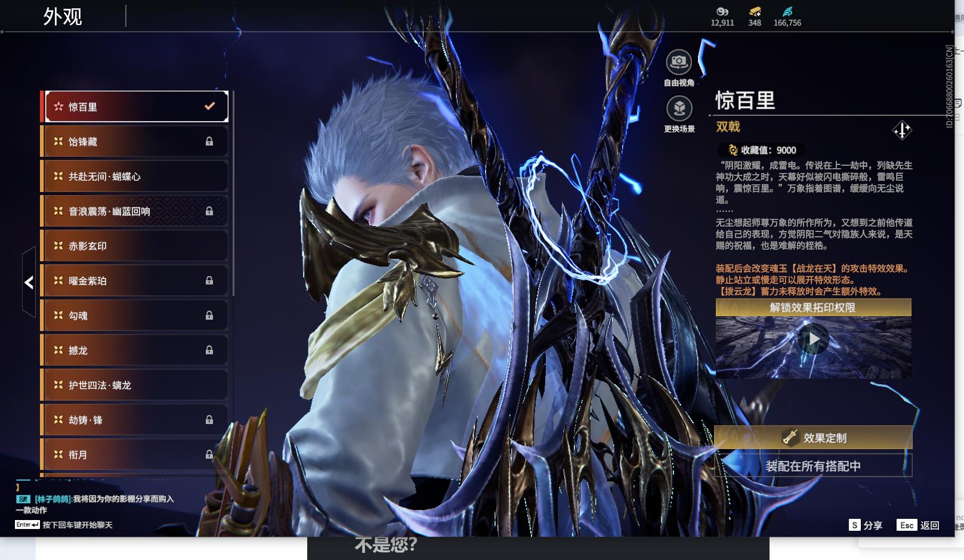Expand the 解锁效果拓印权限 banner

tap(812, 308)
